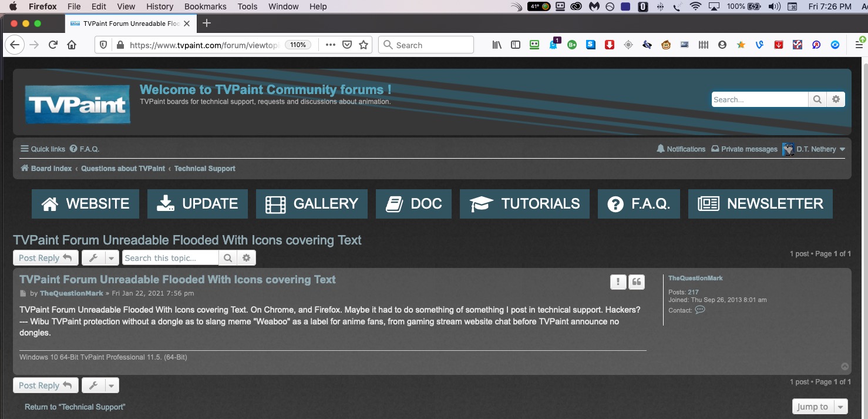
Task: Open the Tools menu
Action: click(x=247, y=6)
